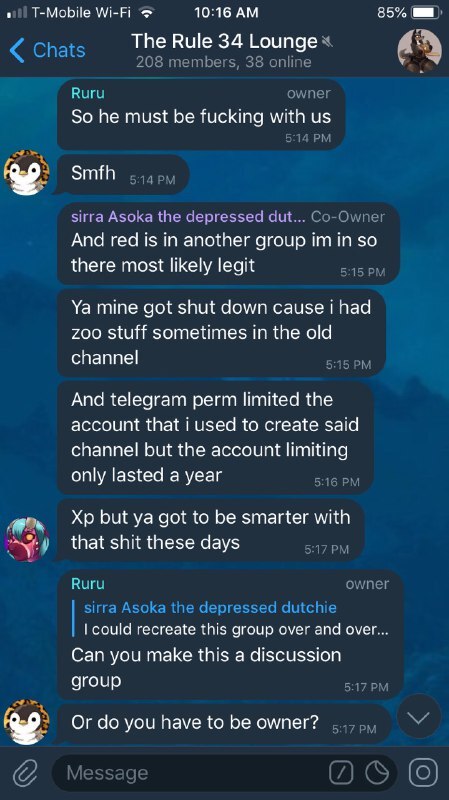This screenshot has width=449, height=800.
Task: Tap the group avatar in header
Action: tap(419, 51)
